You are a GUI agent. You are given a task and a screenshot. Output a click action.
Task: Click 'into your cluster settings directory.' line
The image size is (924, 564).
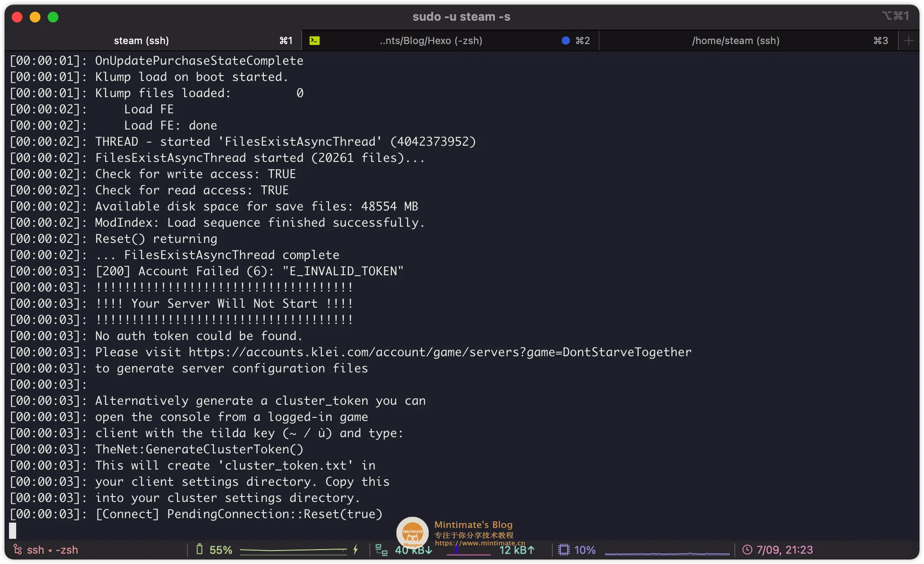pos(227,498)
